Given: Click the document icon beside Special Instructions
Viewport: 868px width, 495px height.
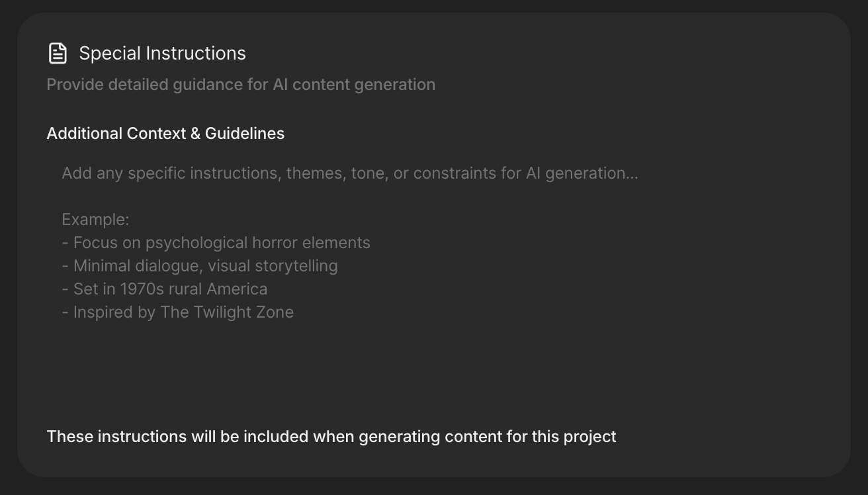Looking at the screenshot, I should tap(58, 54).
